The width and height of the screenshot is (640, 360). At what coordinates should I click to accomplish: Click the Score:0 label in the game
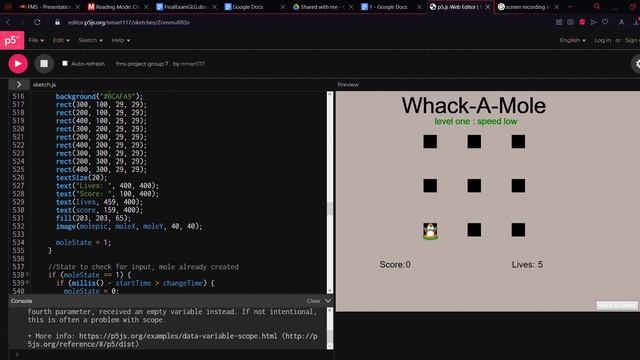395,264
